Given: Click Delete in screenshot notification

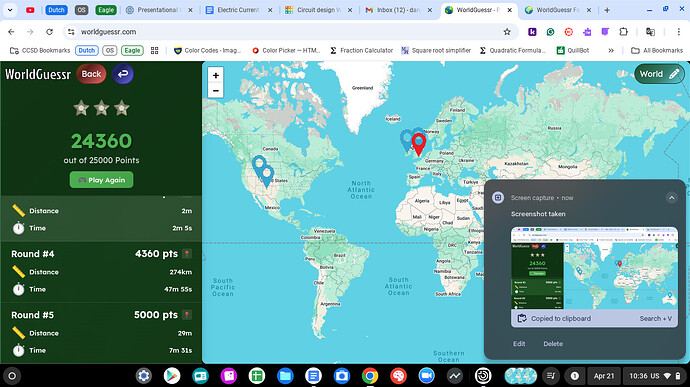Looking at the screenshot, I should 553,343.
